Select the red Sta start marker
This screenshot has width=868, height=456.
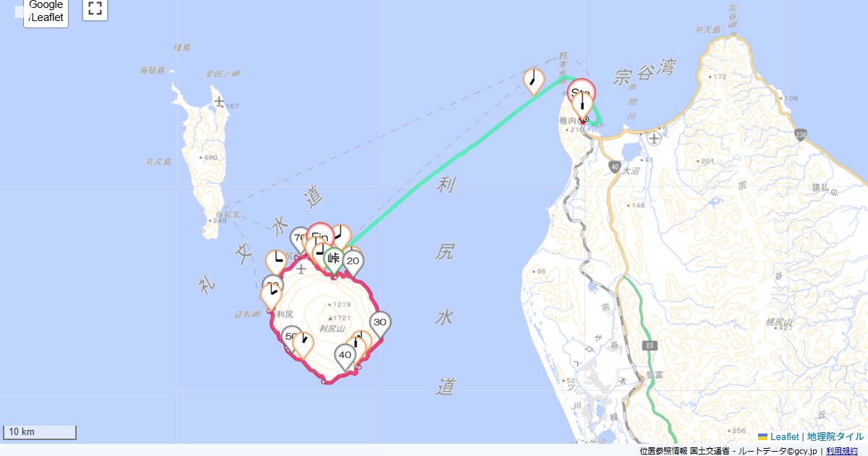(582, 92)
